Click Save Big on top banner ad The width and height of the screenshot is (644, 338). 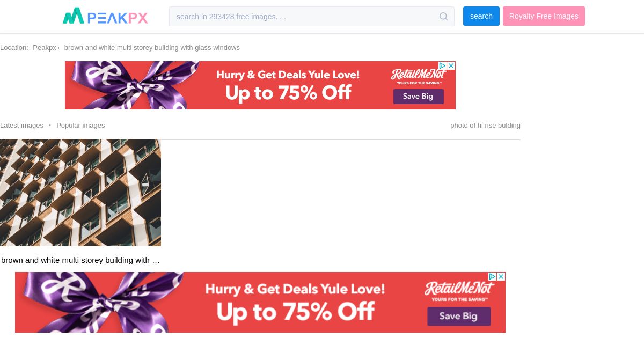click(419, 97)
